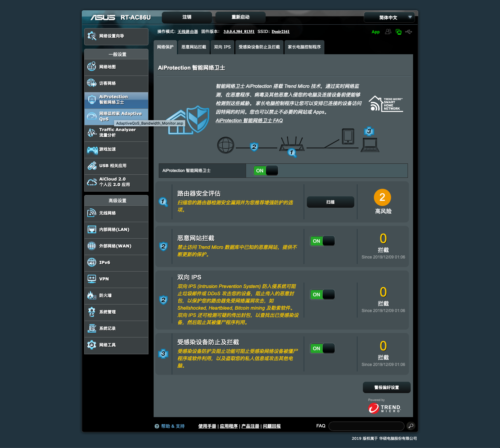Toggle 受感染设备防止及拦截 ON switch
Image resolution: width=500 pixels, height=448 pixels.
click(322, 348)
